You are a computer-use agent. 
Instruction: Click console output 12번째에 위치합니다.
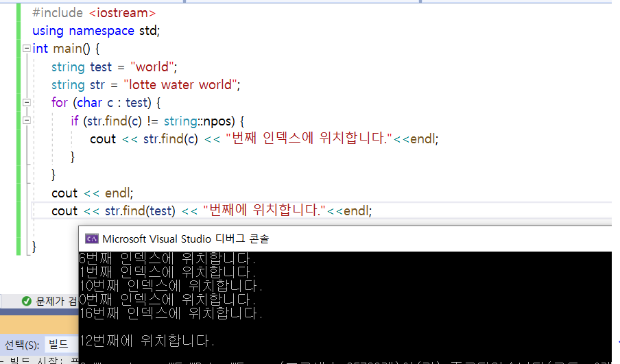point(147,341)
